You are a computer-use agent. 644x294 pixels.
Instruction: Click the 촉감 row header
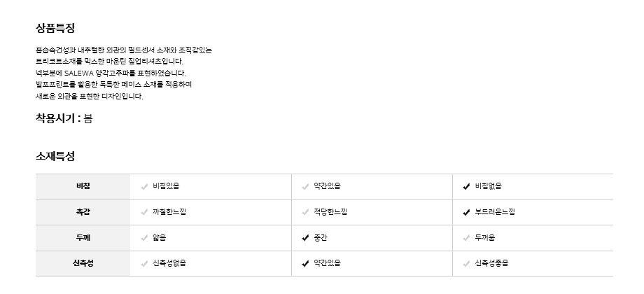pyautogui.click(x=83, y=212)
